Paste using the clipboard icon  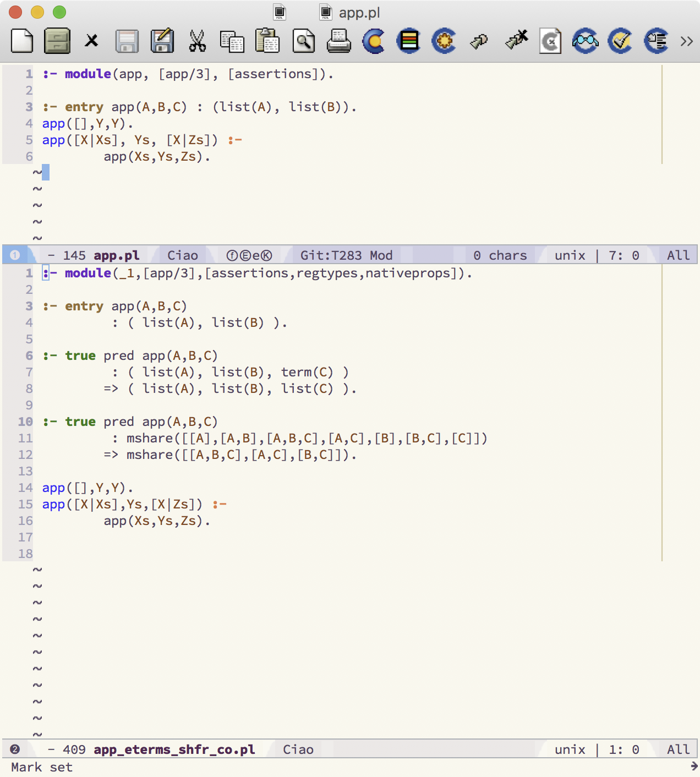[267, 41]
